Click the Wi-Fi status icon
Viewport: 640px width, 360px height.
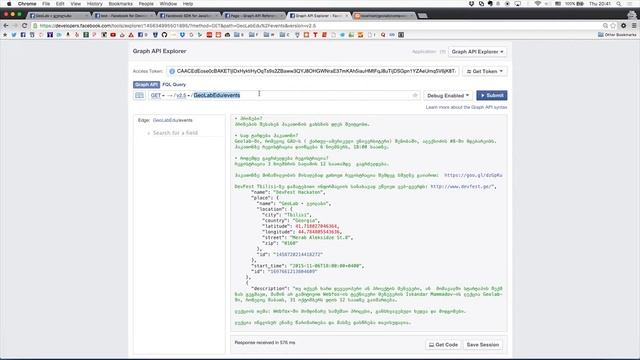coord(538,4)
